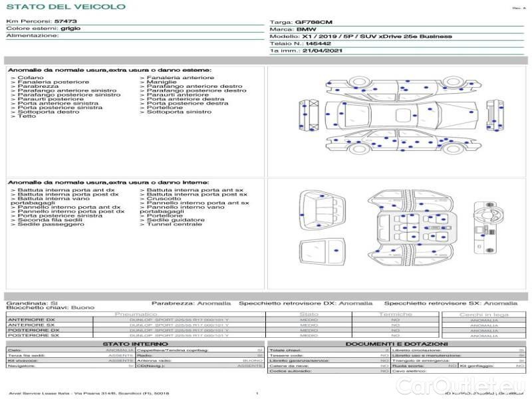Click the DOCUMENTI E DOTAZIONI section header

coord(396,344)
